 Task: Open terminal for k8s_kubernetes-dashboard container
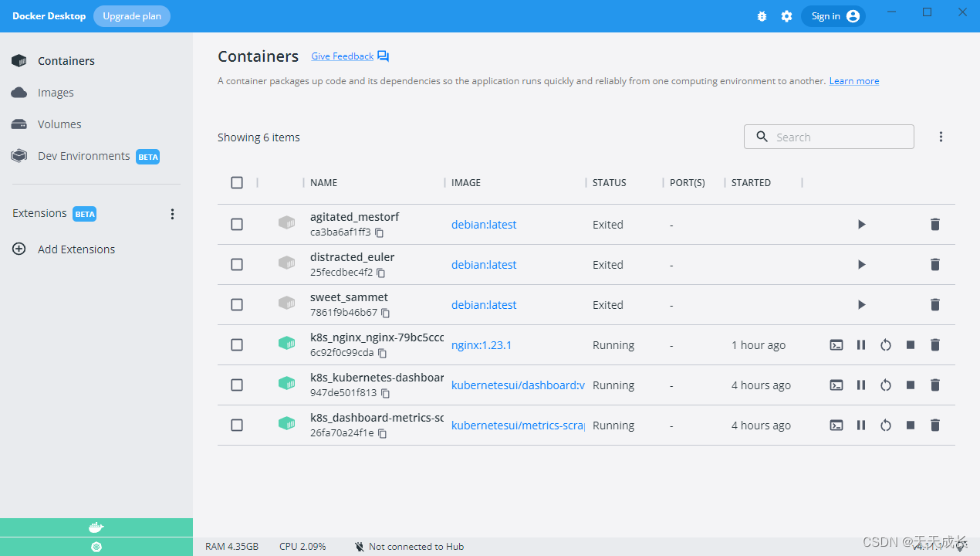pos(836,385)
